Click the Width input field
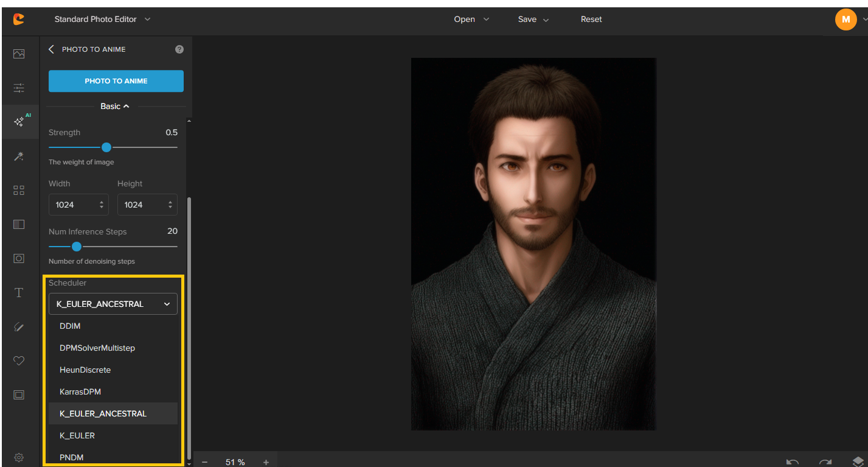 click(73, 205)
